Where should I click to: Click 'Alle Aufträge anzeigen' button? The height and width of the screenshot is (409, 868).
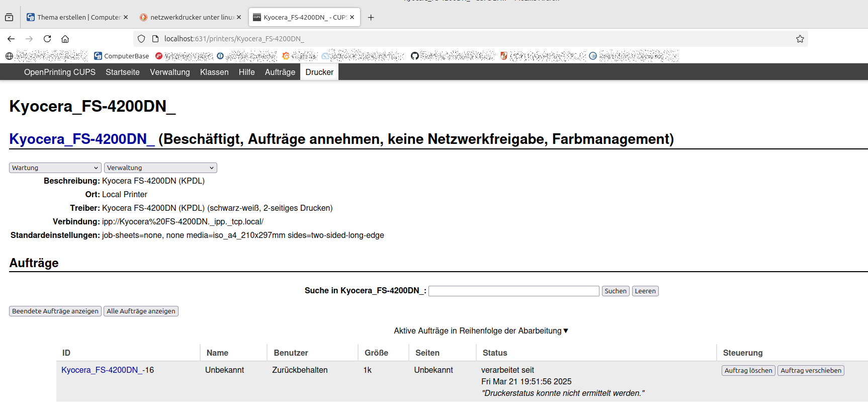coord(141,311)
